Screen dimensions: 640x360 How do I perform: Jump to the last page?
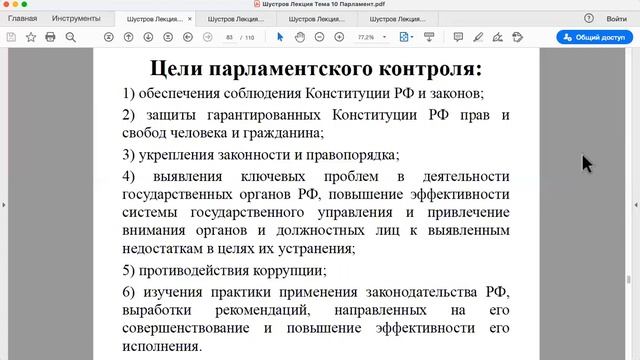pos(168,37)
